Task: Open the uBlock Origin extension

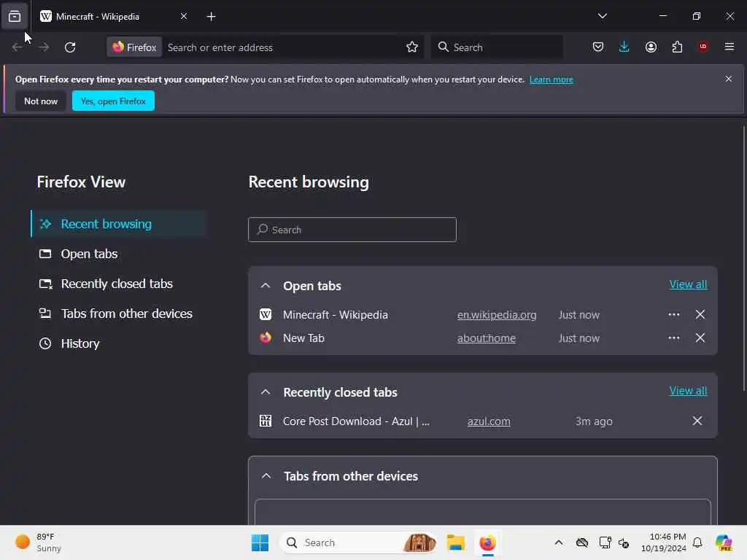Action: pyautogui.click(x=703, y=47)
